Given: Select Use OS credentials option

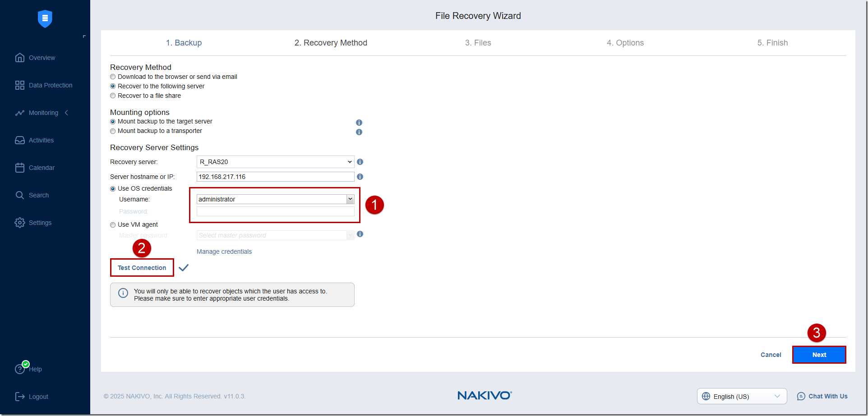Looking at the screenshot, I should pyautogui.click(x=113, y=189).
